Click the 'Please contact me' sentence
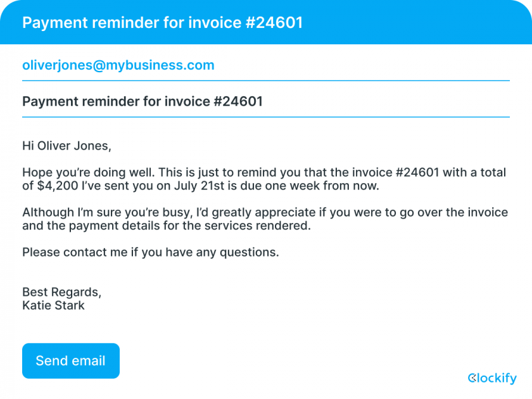The height and width of the screenshot is (399, 532). pos(149,252)
